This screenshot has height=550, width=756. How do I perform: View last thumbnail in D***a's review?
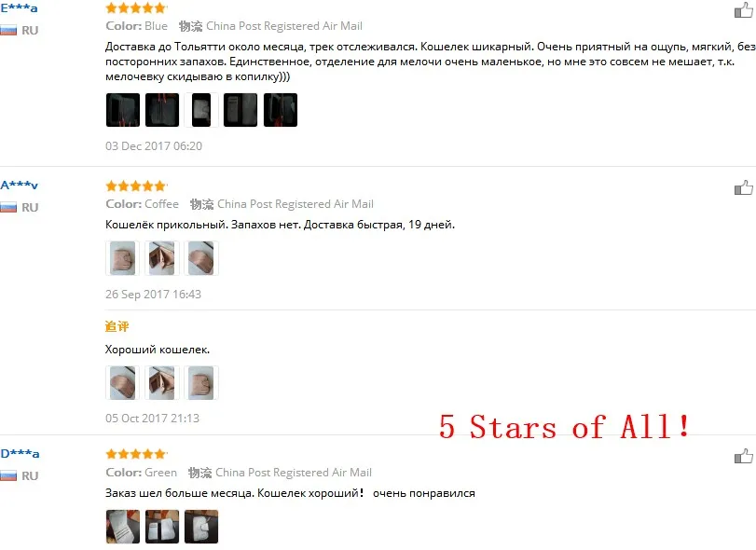[201, 527]
